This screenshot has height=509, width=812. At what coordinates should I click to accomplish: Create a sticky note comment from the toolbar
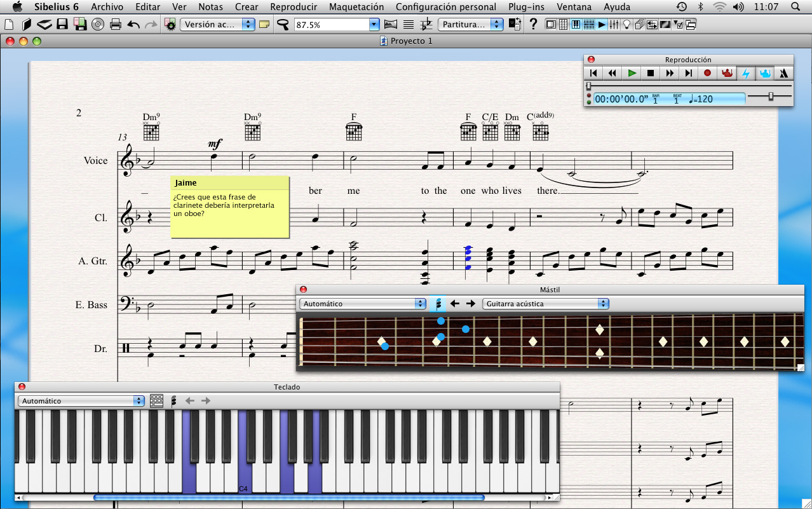click(264, 25)
